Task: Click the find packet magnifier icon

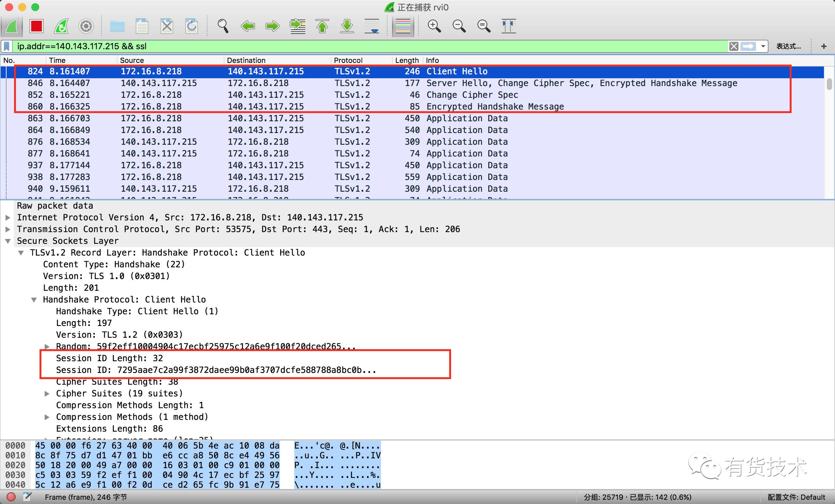Action: tap(223, 26)
